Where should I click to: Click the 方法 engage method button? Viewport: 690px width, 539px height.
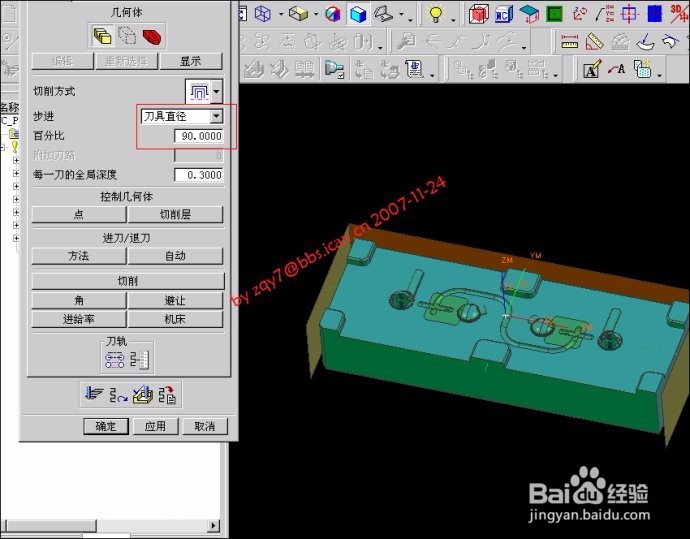click(x=79, y=256)
